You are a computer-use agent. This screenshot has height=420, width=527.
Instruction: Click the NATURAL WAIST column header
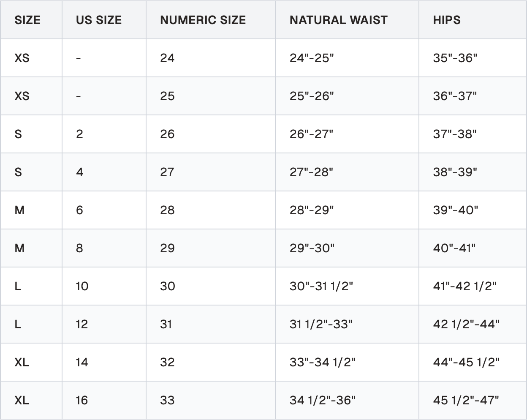click(x=347, y=20)
